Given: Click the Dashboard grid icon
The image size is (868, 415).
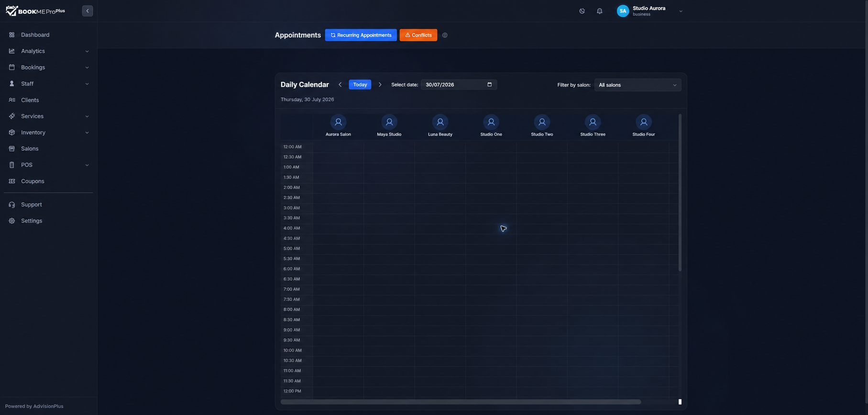Looking at the screenshot, I should [12, 35].
